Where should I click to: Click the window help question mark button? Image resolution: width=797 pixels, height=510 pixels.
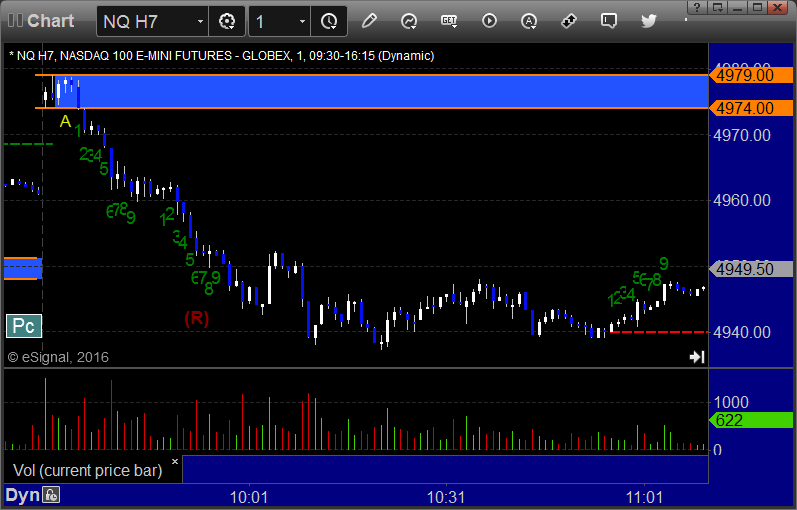[x=697, y=7]
